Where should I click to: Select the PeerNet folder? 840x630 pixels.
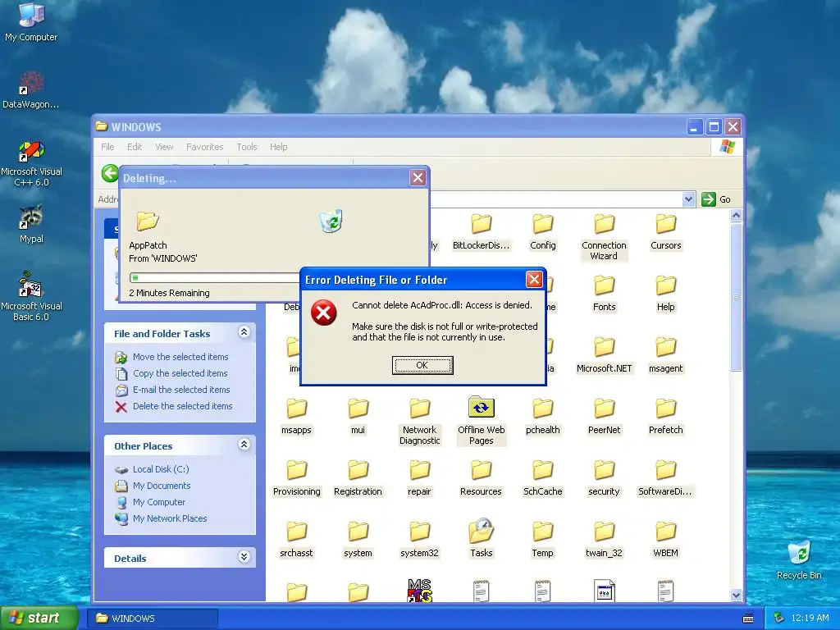tap(604, 417)
